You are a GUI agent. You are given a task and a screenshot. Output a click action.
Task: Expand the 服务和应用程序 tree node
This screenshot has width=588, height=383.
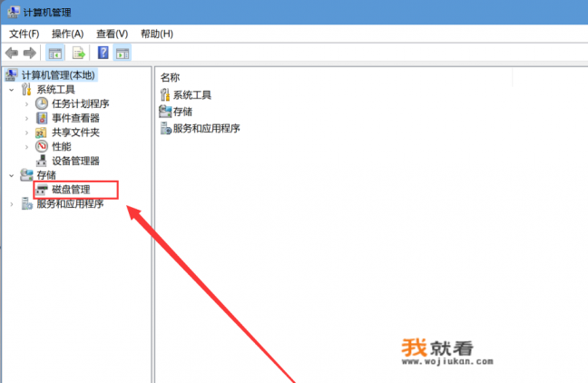pyautogui.click(x=11, y=204)
